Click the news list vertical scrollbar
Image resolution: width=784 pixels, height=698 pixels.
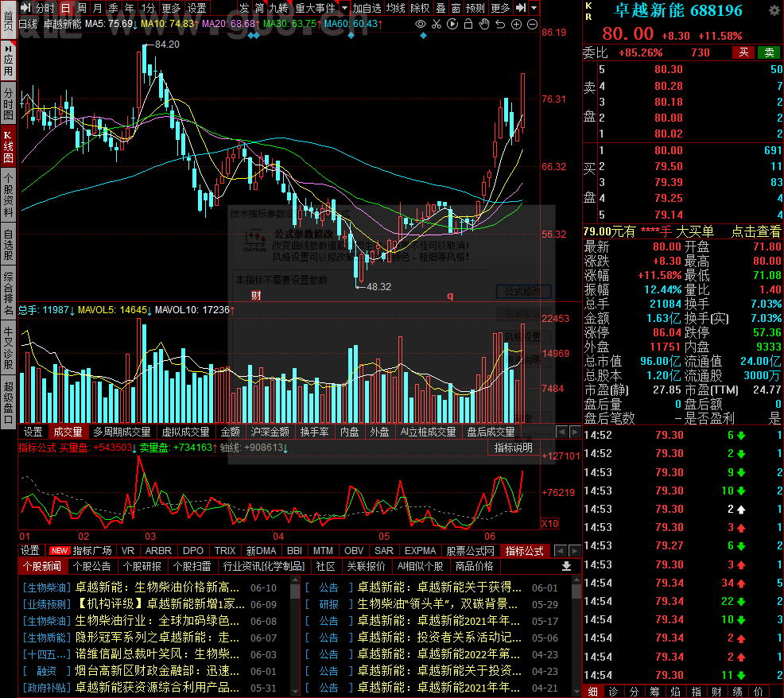point(295,635)
